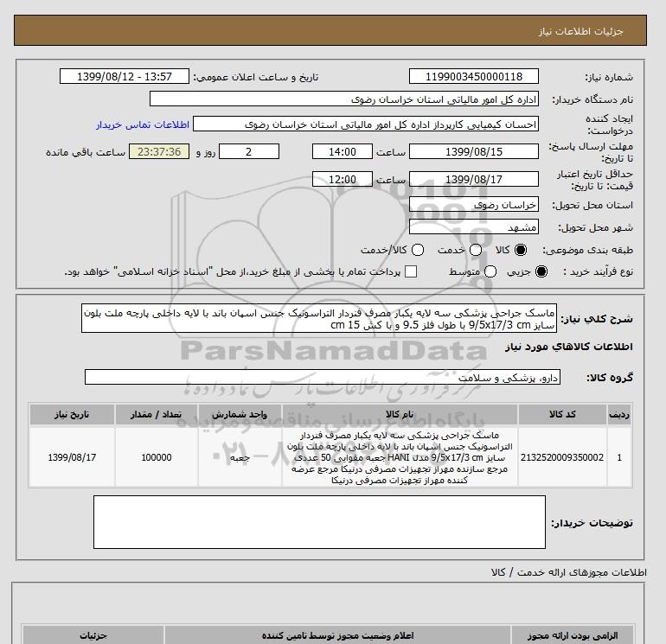The height and width of the screenshot is (644, 666).
Task: Click the need date cell 1399/08/17
Action: point(72,457)
